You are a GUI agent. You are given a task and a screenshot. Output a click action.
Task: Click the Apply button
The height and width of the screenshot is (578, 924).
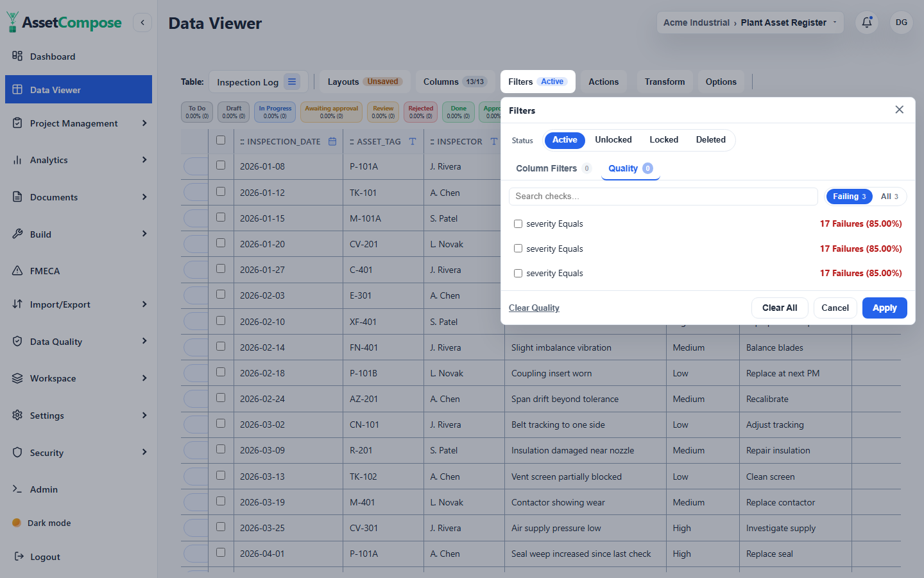click(884, 308)
